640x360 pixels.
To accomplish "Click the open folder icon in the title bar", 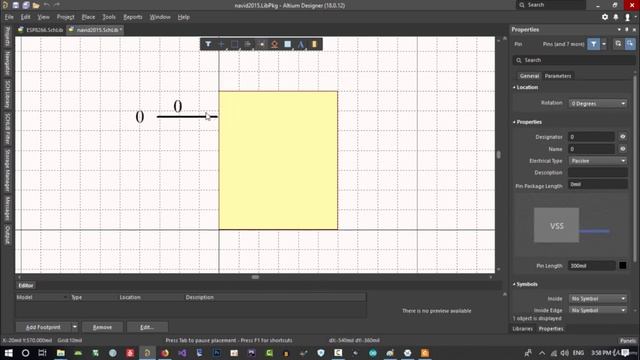I will tap(36, 5).
